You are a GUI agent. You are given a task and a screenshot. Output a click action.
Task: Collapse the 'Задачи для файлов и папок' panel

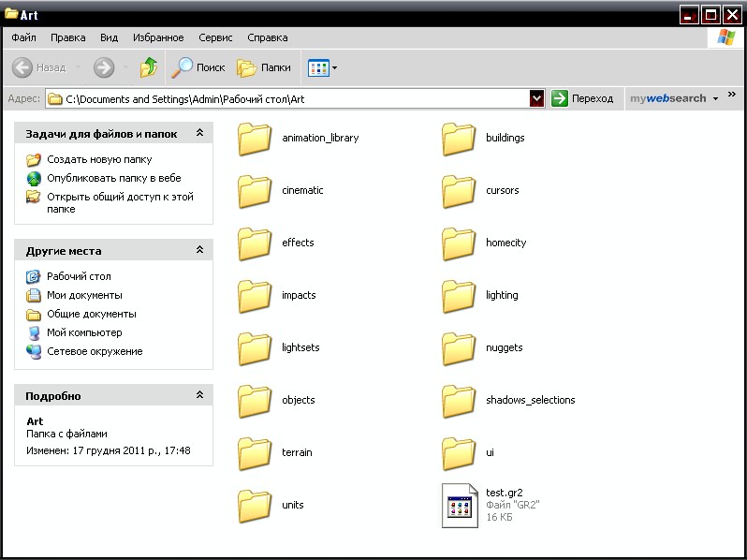click(x=199, y=134)
